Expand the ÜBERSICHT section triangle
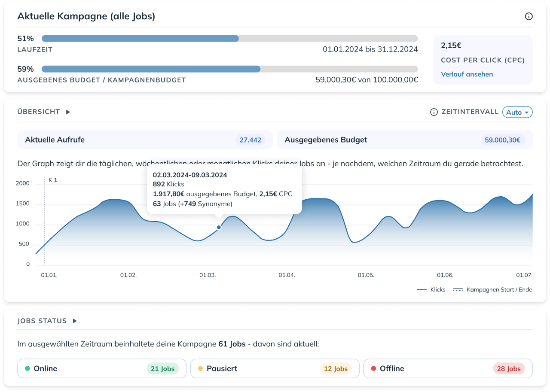 point(68,112)
